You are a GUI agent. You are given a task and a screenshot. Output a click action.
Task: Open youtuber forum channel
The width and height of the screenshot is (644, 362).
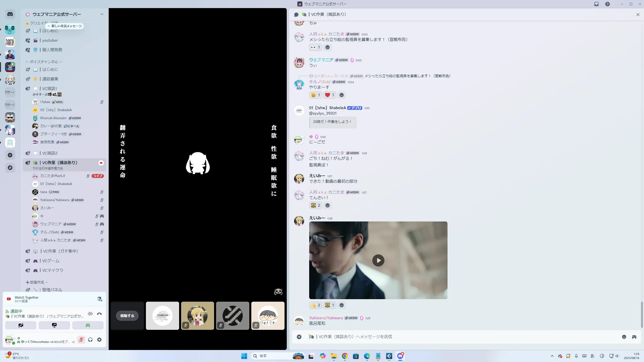point(50,40)
